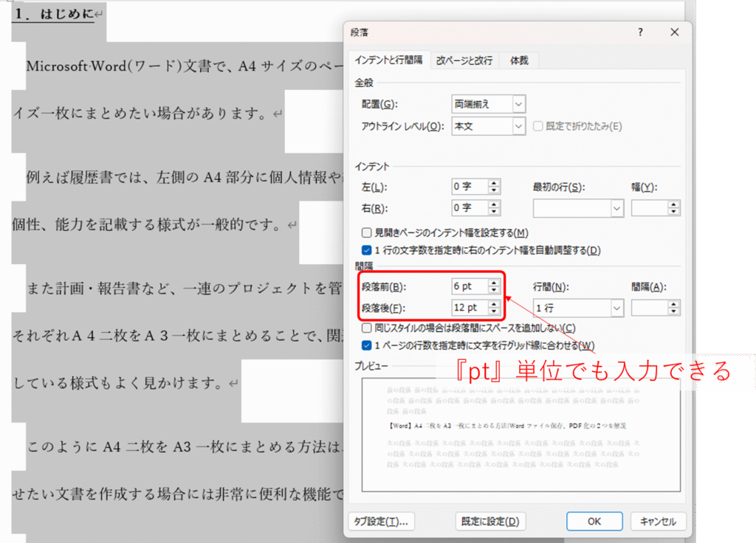Increase left indent with up arrow

tap(494, 184)
